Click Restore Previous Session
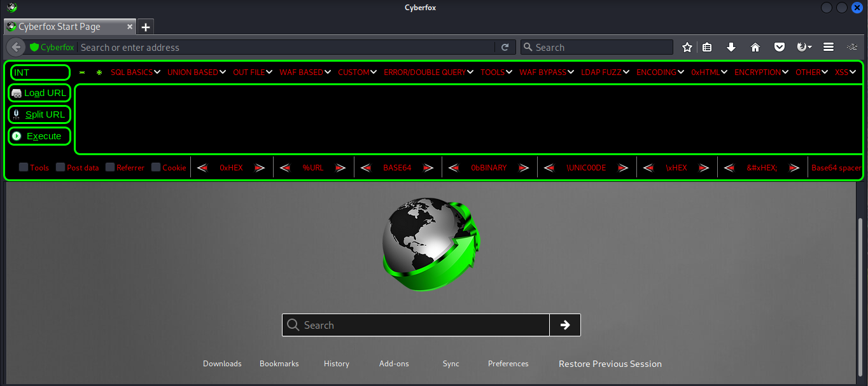868x386 pixels. (x=610, y=364)
